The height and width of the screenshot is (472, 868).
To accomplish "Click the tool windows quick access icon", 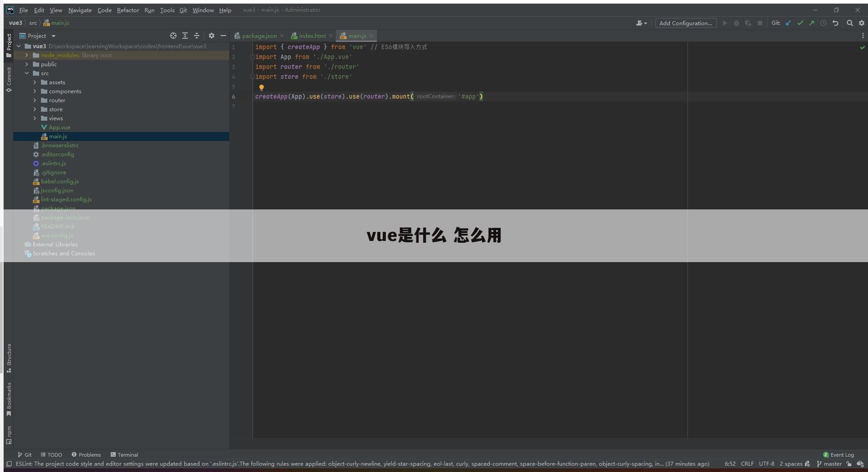I will (x=9, y=463).
